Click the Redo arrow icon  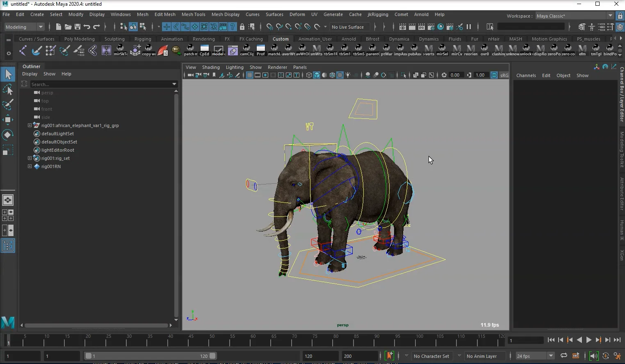[x=96, y=27]
